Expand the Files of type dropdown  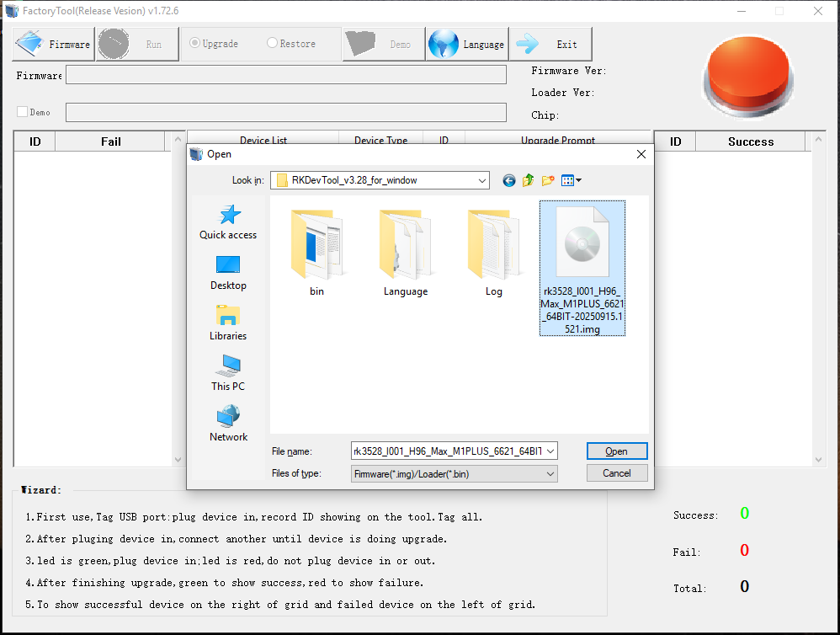(x=550, y=474)
